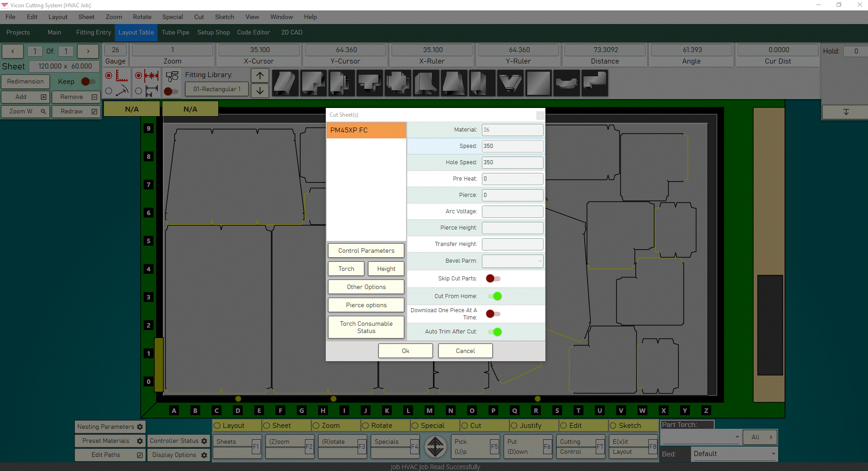Click the Torch Consumable Status button

(366, 327)
